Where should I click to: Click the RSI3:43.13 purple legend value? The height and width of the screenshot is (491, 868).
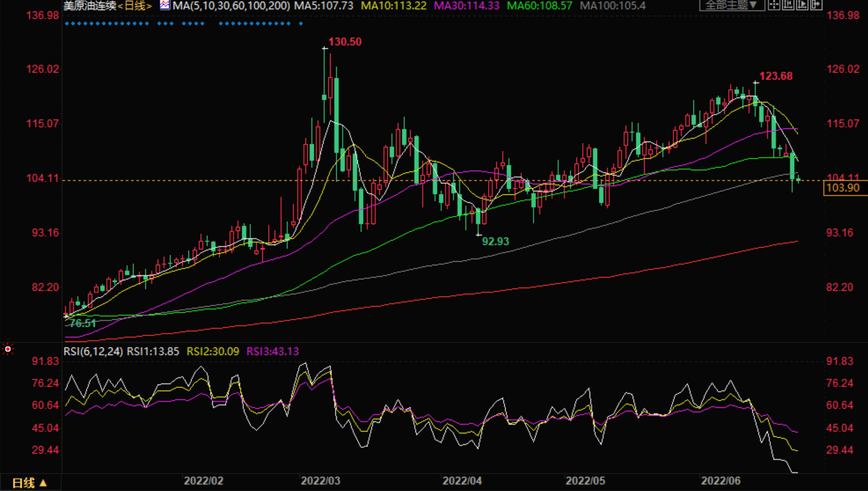272,351
